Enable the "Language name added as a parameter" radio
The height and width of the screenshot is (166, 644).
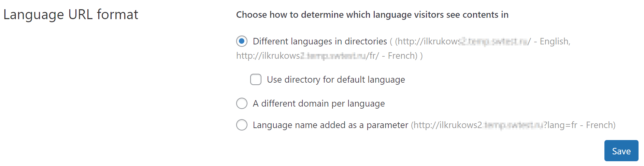click(x=242, y=125)
